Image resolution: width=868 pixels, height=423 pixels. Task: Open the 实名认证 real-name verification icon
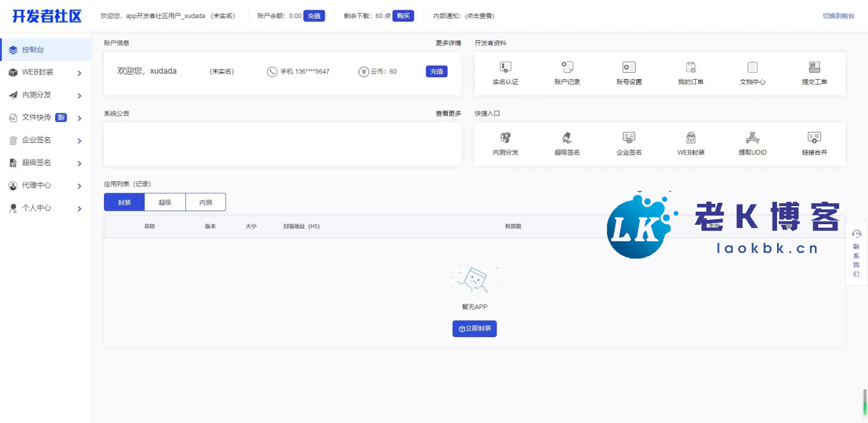(x=505, y=68)
